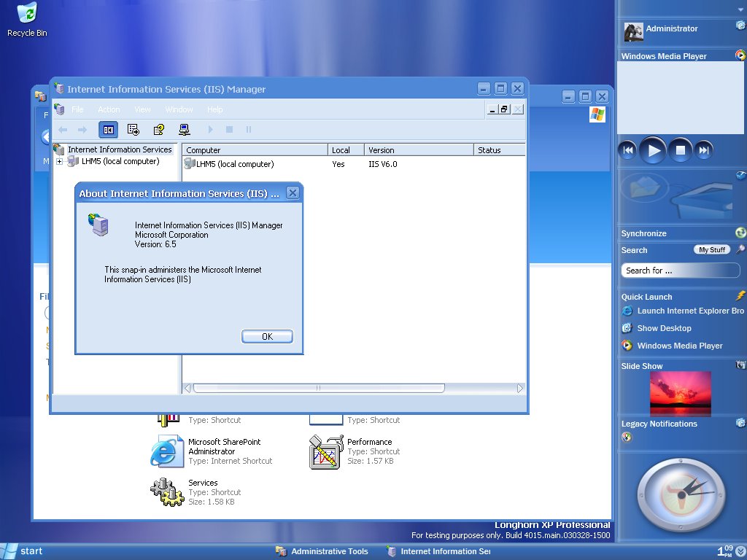747x560 pixels.
Task: Sort by the Status column header
Action: pos(499,150)
